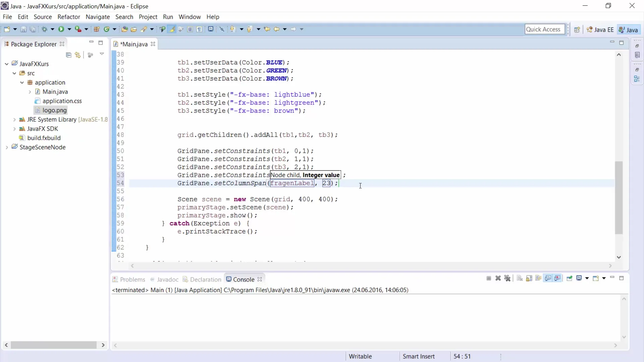Switch to the Problems tab
The height and width of the screenshot is (362, 644).
[129, 279]
